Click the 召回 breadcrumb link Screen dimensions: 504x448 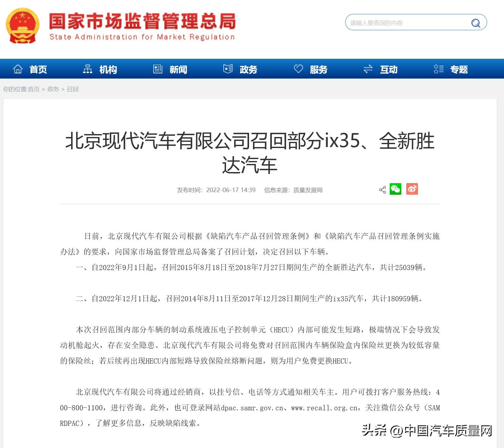[x=72, y=89]
